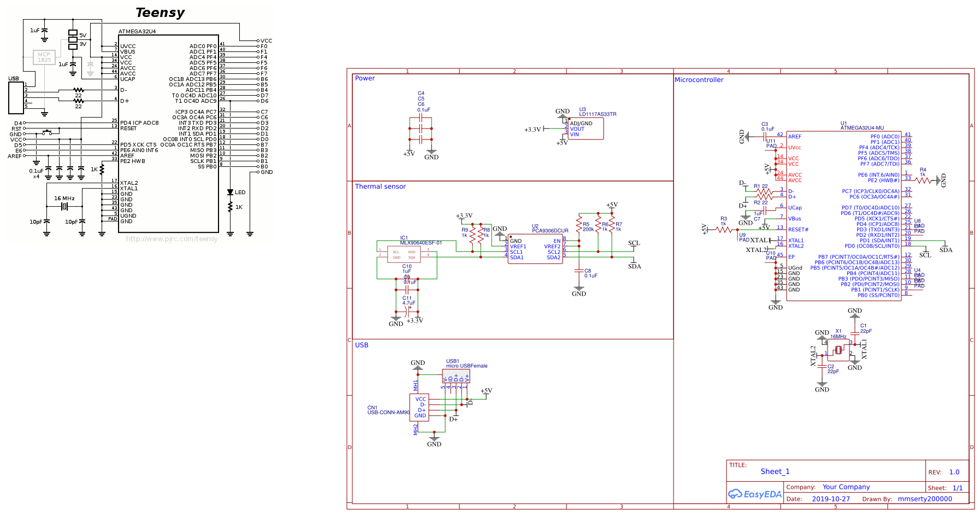Select the gray MCP 1825 regulator box
980x515 pixels.
click(x=44, y=57)
